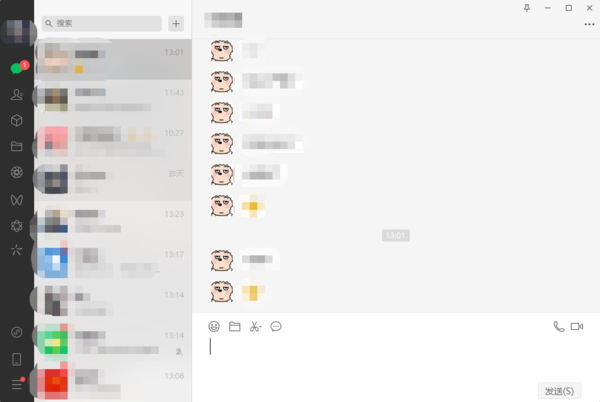Pin the window on top
The width and height of the screenshot is (600, 402).
coord(527,8)
